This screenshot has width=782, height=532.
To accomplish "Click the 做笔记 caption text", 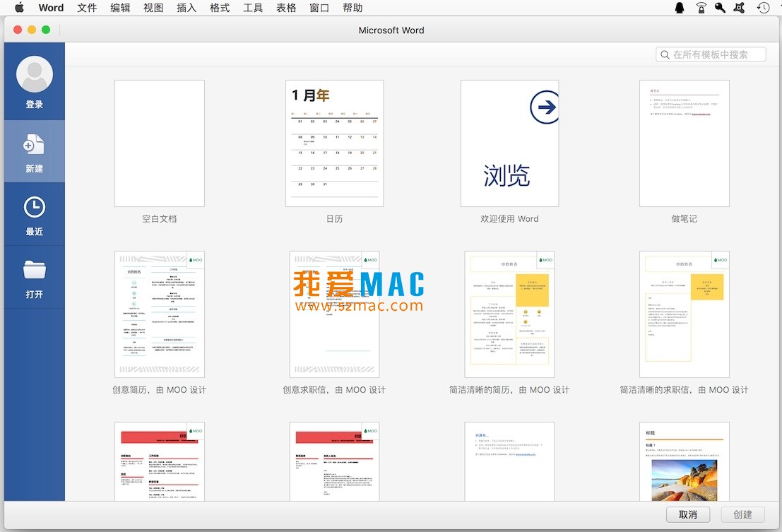I will tap(685, 219).
